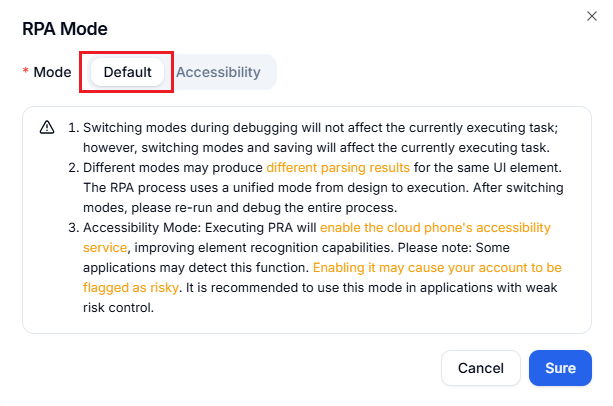Viewport: 613px width, 406px height.
Task: Click list number 3 marker
Action: pyautogui.click(x=73, y=227)
